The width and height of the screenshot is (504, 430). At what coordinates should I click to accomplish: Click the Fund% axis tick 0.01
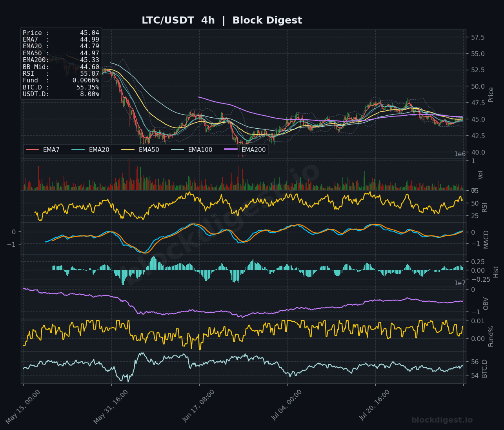(477, 321)
